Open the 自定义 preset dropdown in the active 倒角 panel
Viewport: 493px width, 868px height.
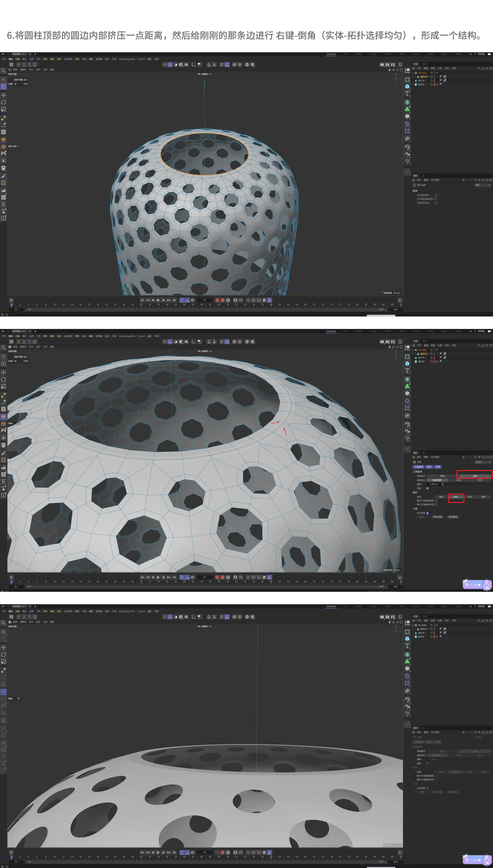point(483,462)
